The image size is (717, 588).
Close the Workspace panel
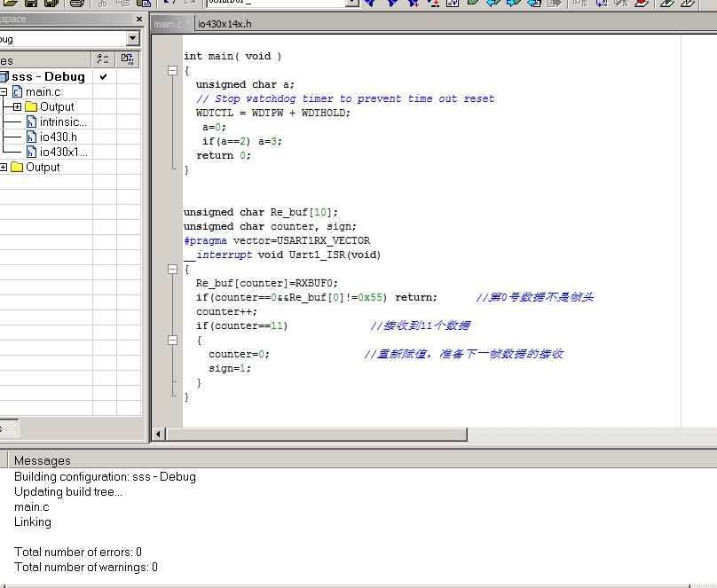139,20
